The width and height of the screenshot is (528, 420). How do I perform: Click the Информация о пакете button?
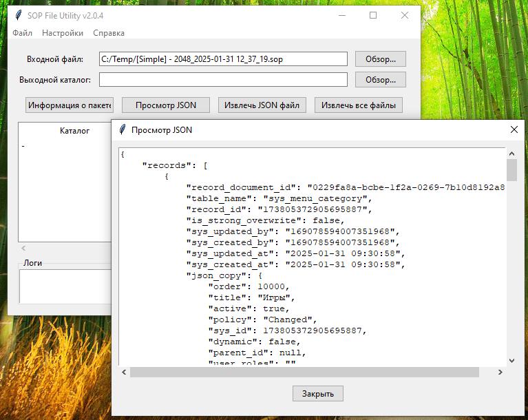point(70,105)
